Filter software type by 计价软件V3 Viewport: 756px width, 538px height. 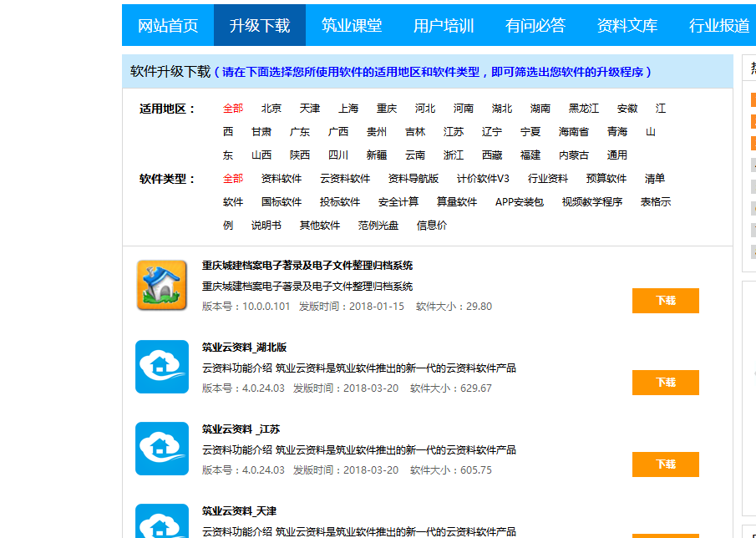pyautogui.click(x=483, y=179)
